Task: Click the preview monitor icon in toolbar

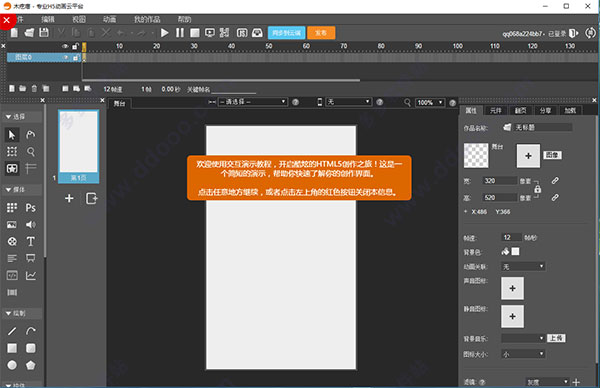Action: [x=210, y=33]
